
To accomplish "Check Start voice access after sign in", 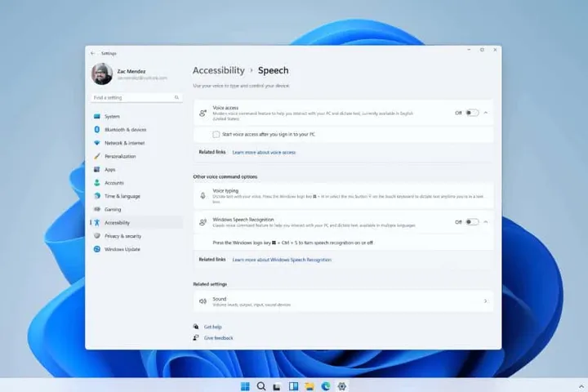I will click(216, 134).
